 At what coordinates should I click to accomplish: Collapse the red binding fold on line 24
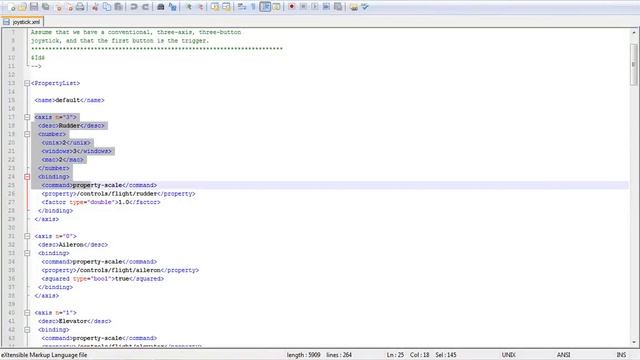click(x=27, y=177)
